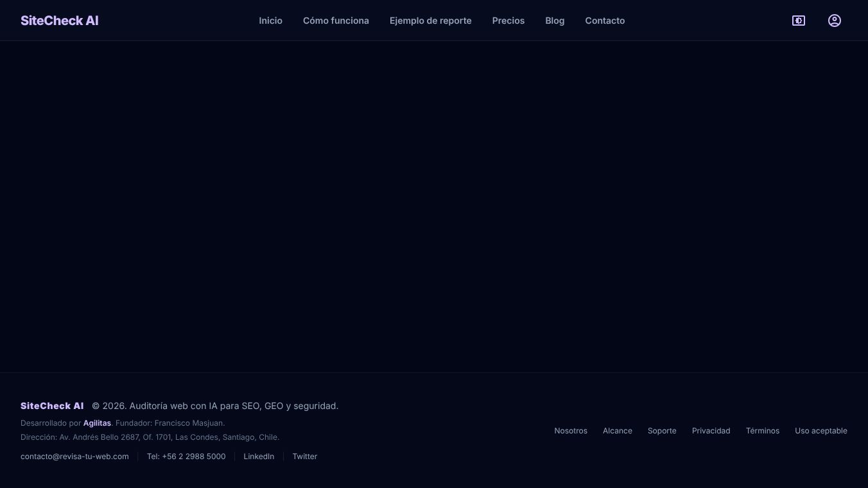
Task: Open the Términos footer link
Action: 763,431
